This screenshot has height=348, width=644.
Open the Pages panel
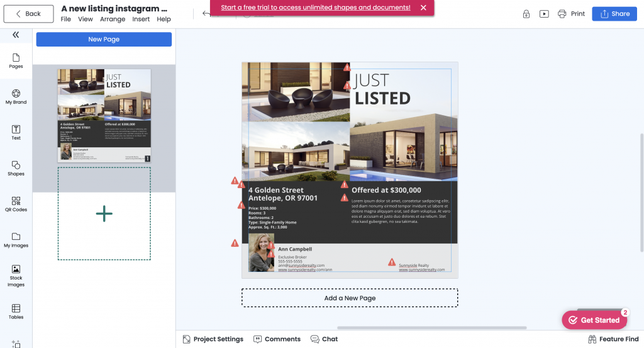tap(16, 61)
